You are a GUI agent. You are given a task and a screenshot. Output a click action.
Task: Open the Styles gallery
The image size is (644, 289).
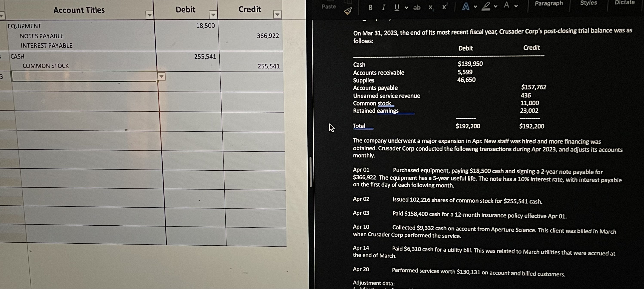pos(588,3)
